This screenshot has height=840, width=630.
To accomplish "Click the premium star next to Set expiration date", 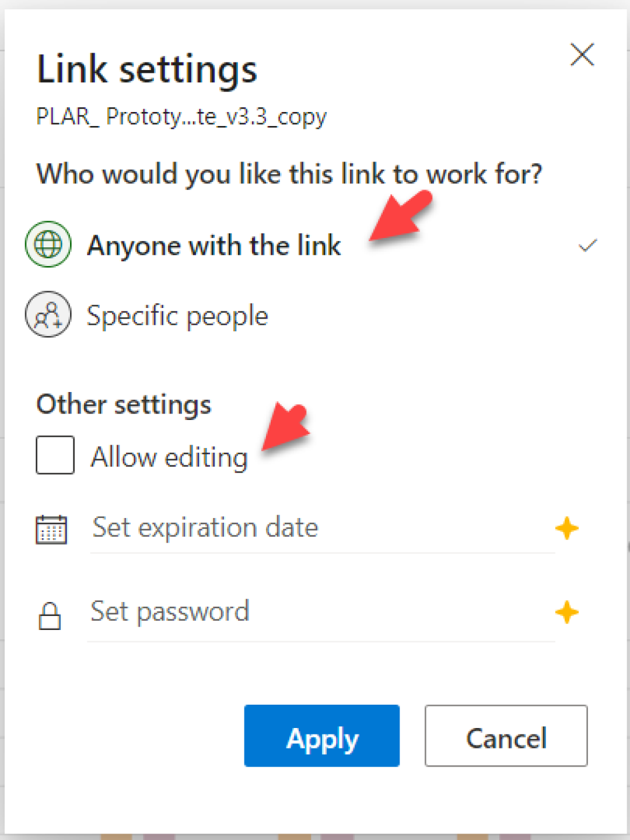I will coord(566,528).
